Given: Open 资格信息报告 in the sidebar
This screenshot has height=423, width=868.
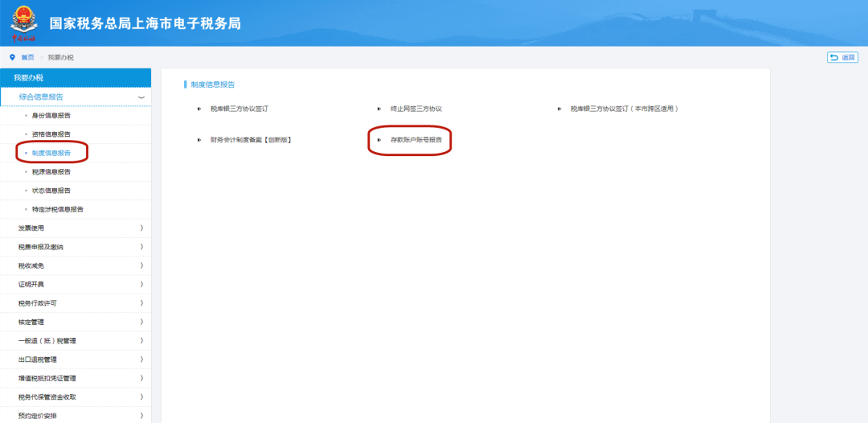Looking at the screenshot, I should 51,134.
